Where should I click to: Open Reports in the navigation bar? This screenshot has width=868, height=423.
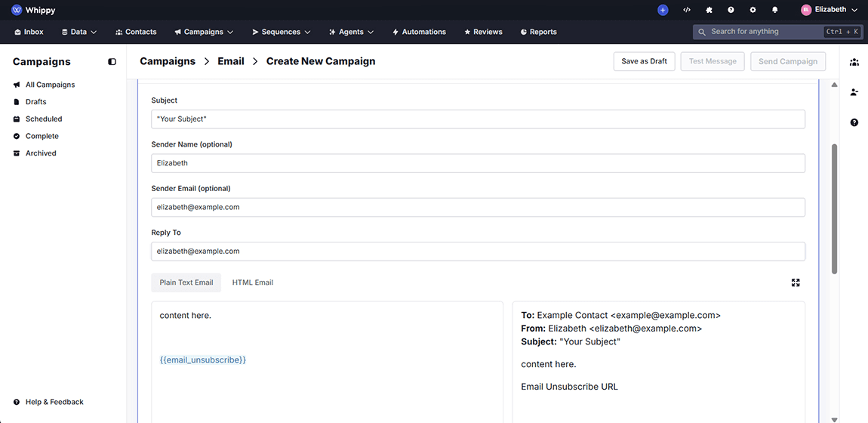click(x=539, y=32)
